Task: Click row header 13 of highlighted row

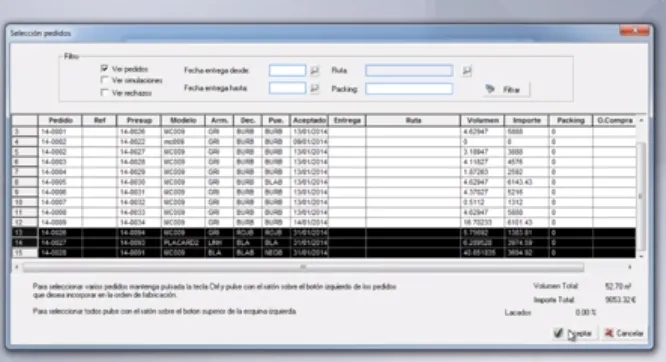Action: (25, 232)
